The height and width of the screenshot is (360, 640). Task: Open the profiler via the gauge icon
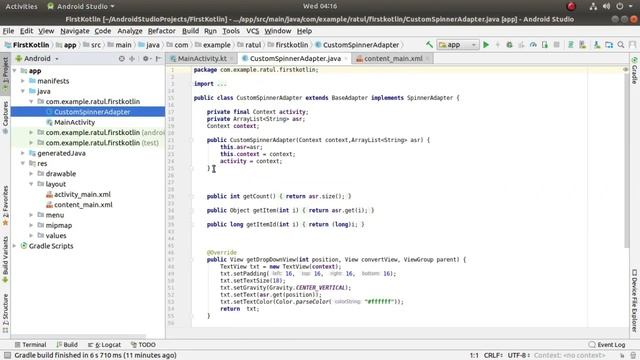[x=533, y=44]
